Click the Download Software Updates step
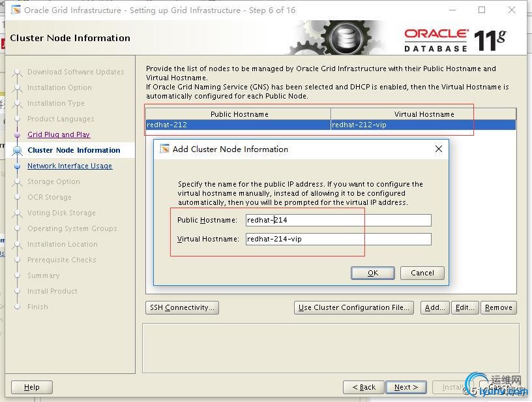The image size is (532, 402). (x=76, y=72)
